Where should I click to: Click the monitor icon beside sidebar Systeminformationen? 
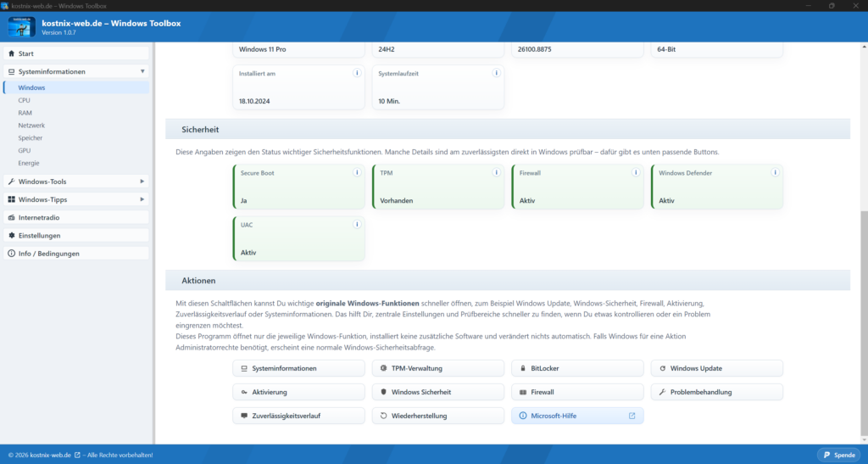pos(11,71)
